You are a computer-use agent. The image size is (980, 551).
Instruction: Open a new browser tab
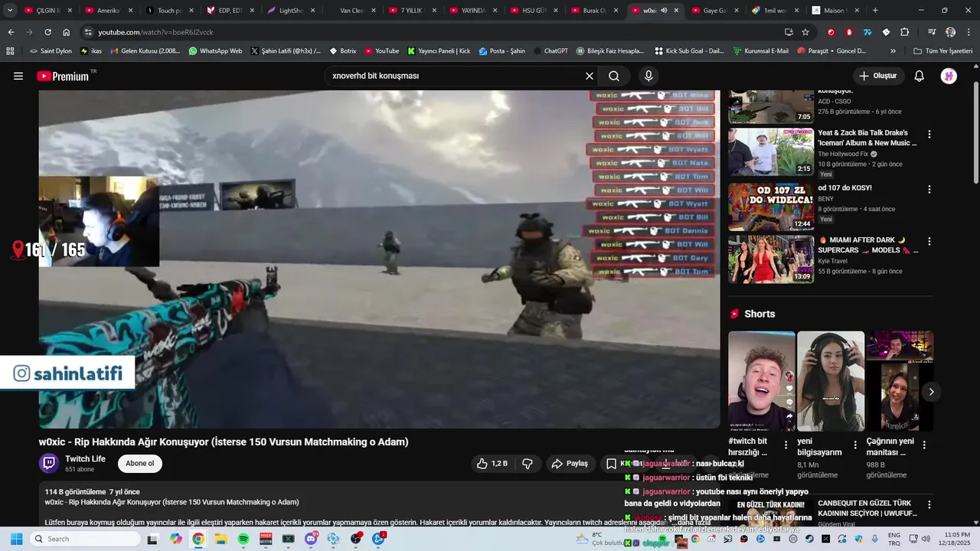tap(875, 11)
